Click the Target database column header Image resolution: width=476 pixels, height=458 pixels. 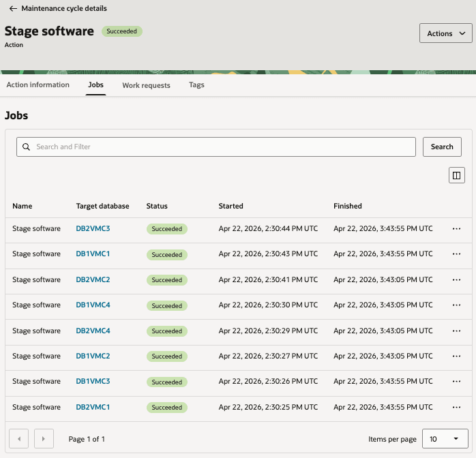pyautogui.click(x=102, y=206)
